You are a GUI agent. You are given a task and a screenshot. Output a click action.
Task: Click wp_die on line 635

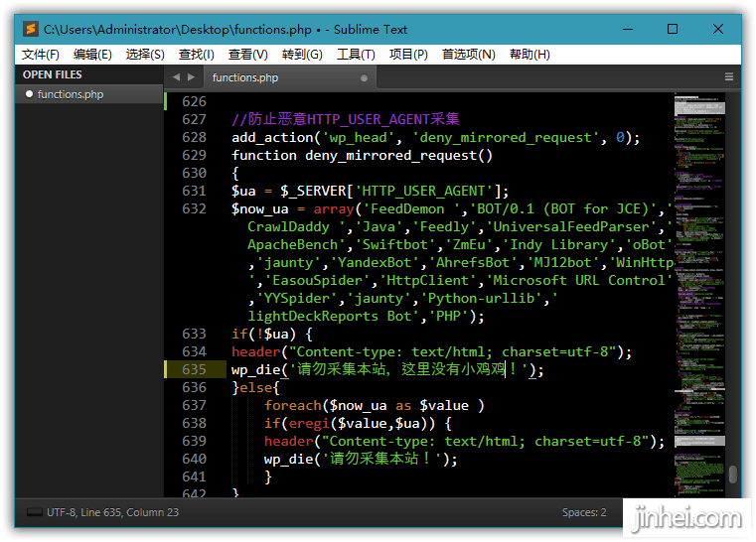[255, 370]
